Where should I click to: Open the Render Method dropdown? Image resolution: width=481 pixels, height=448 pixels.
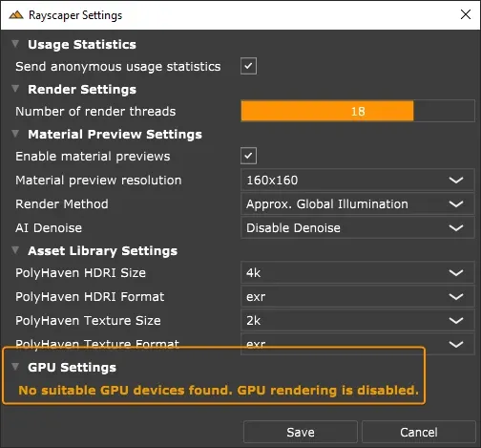click(358, 204)
